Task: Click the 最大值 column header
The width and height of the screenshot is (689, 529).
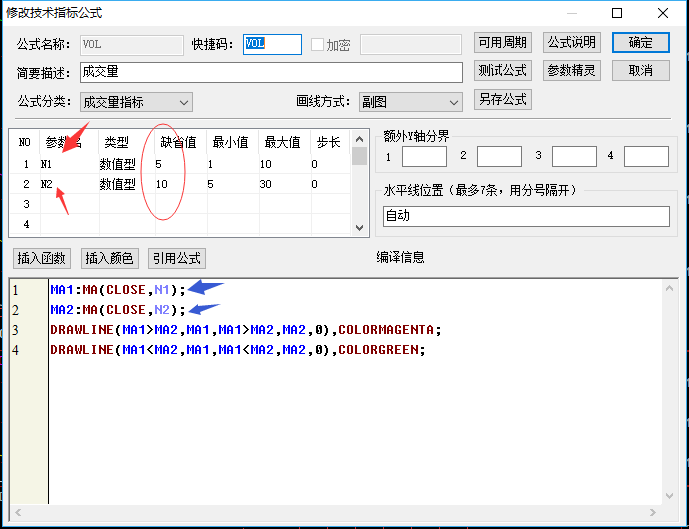Action: 285,142
